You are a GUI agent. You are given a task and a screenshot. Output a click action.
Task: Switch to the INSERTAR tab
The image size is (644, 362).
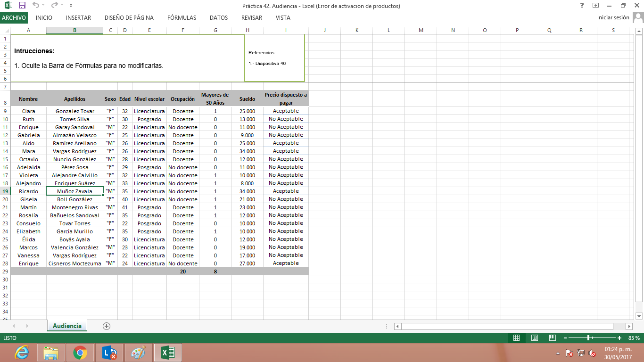[79, 18]
